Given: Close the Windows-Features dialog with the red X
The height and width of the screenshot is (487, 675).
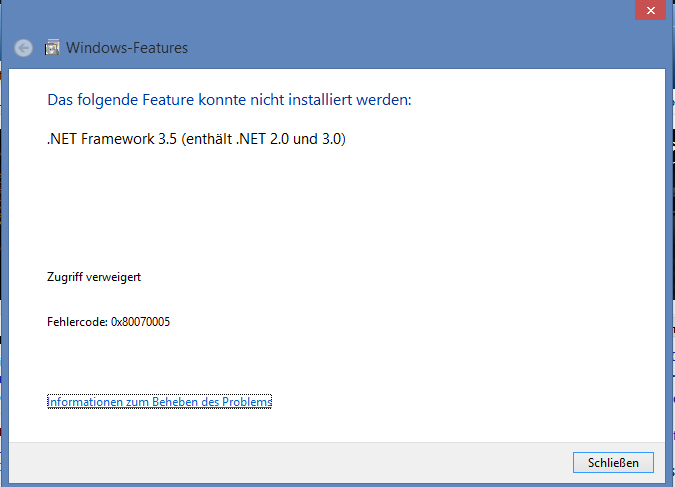Looking at the screenshot, I should click(650, 10).
